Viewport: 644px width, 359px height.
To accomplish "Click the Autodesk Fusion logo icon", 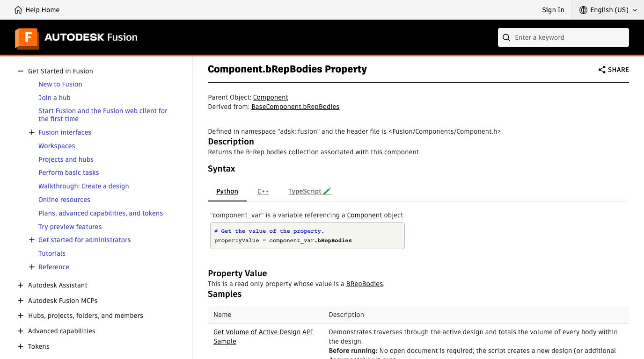I will (27, 38).
